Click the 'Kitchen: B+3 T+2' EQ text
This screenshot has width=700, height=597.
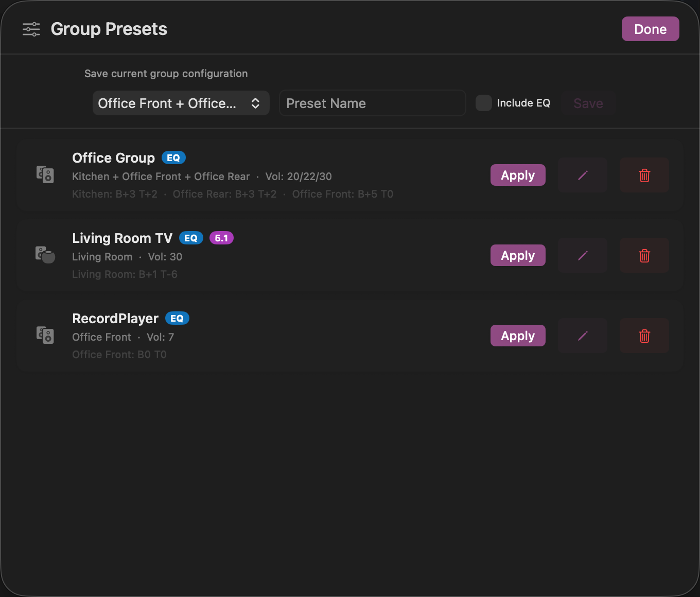click(x=115, y=194)
